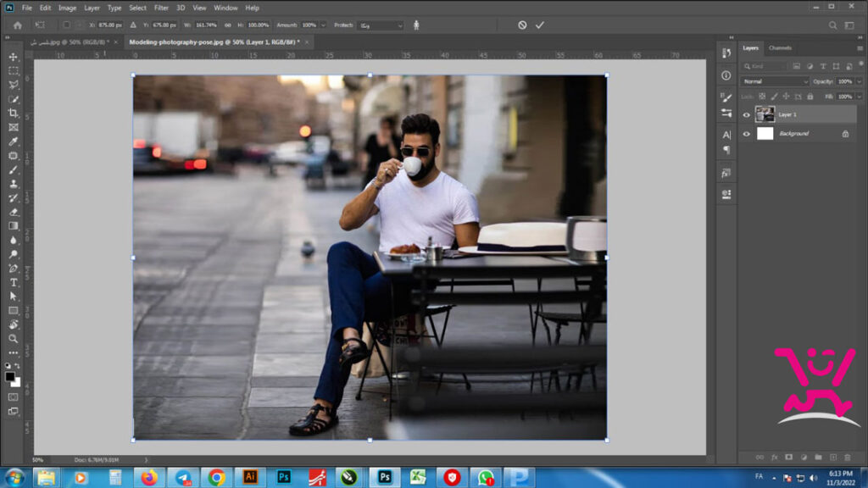Open the Window menu
Viewport: 868px width, 488px height.
tap(225, 8)
